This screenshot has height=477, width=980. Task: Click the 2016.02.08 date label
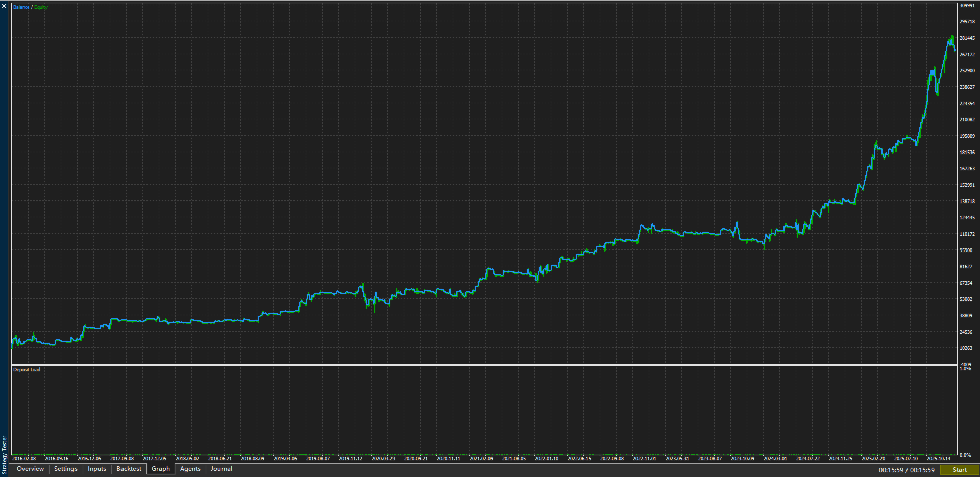pyautogui.click(x=24, y=459)
